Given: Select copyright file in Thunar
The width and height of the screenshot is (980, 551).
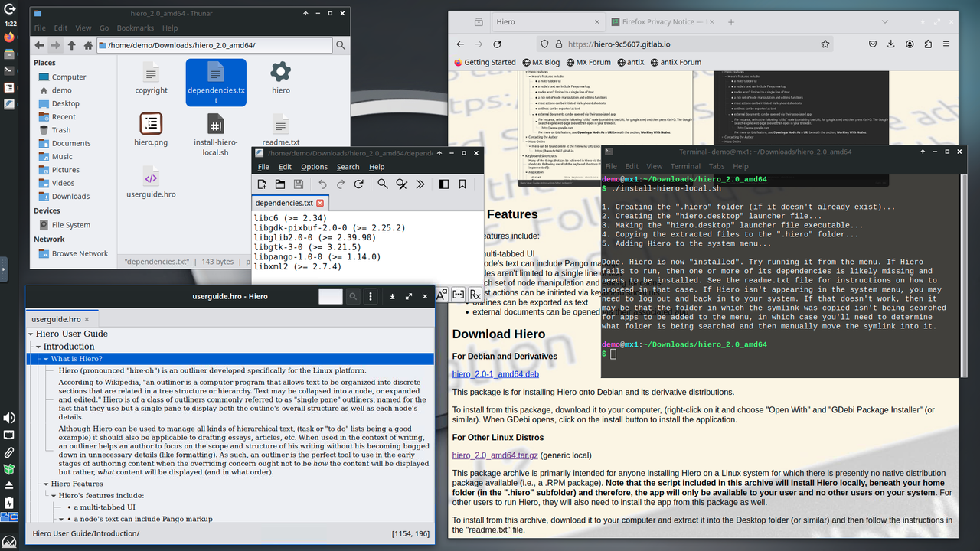Looking at the screenshot, I should click(x=151, y=78).
